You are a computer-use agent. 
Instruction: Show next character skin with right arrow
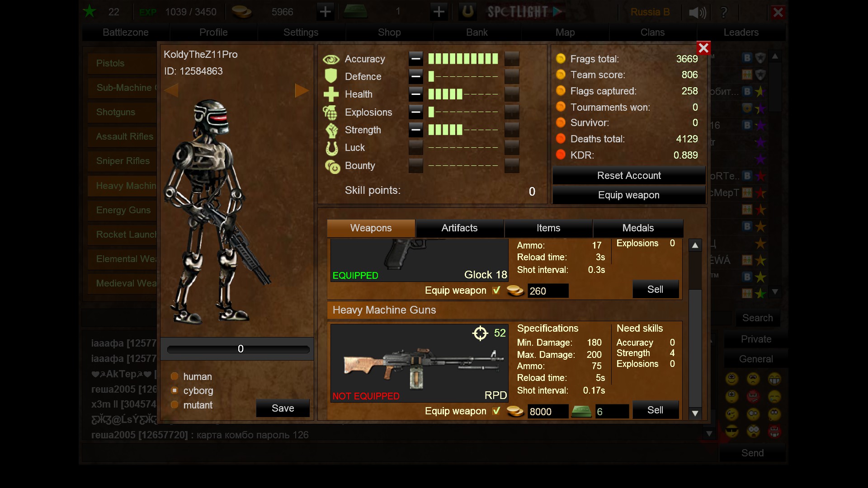[x=302, y=90]
